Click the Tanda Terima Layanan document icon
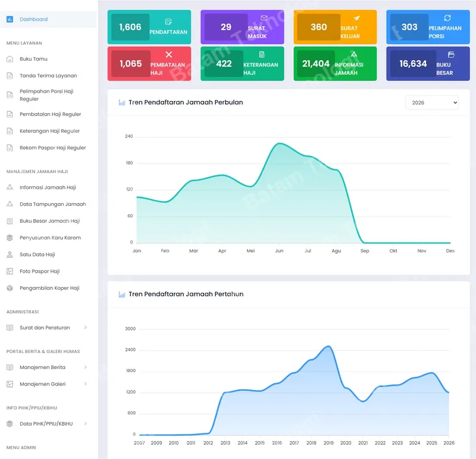The image size is (476, 459). click(10, 76)
